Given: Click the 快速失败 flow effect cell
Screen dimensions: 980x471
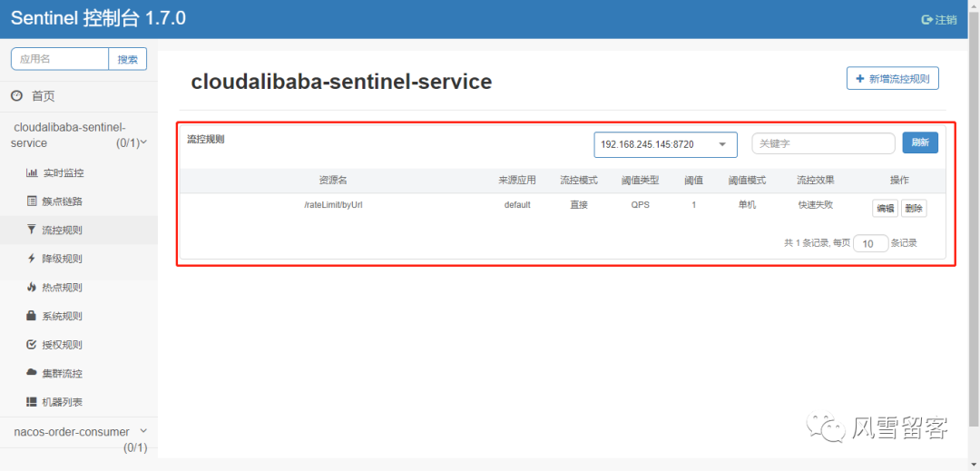Looking at the screenshot, I should coord(816,204).
